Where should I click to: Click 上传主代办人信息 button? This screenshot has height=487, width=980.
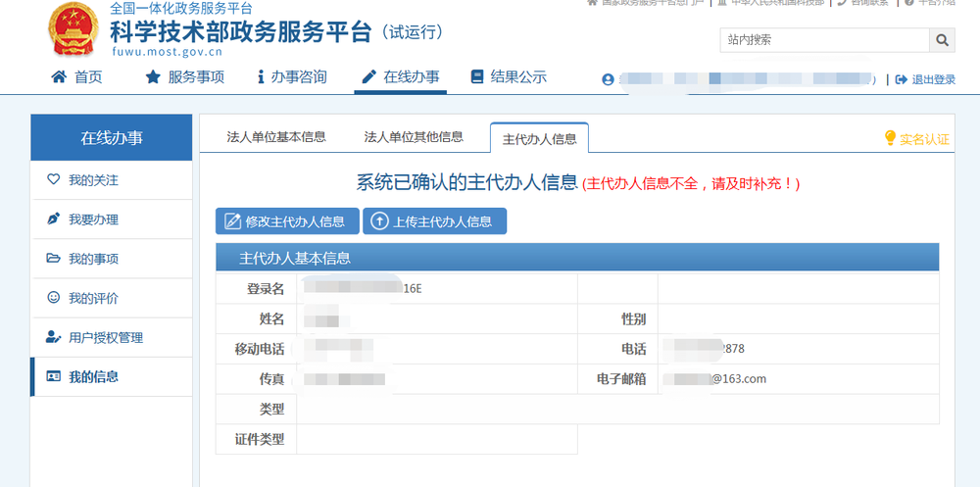point(434,221)
